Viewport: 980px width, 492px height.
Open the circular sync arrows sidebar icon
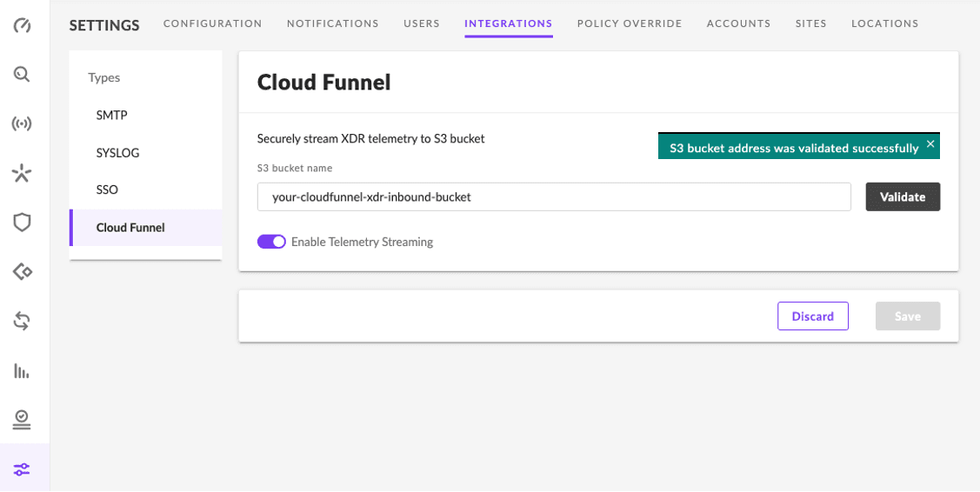[22, 322]
